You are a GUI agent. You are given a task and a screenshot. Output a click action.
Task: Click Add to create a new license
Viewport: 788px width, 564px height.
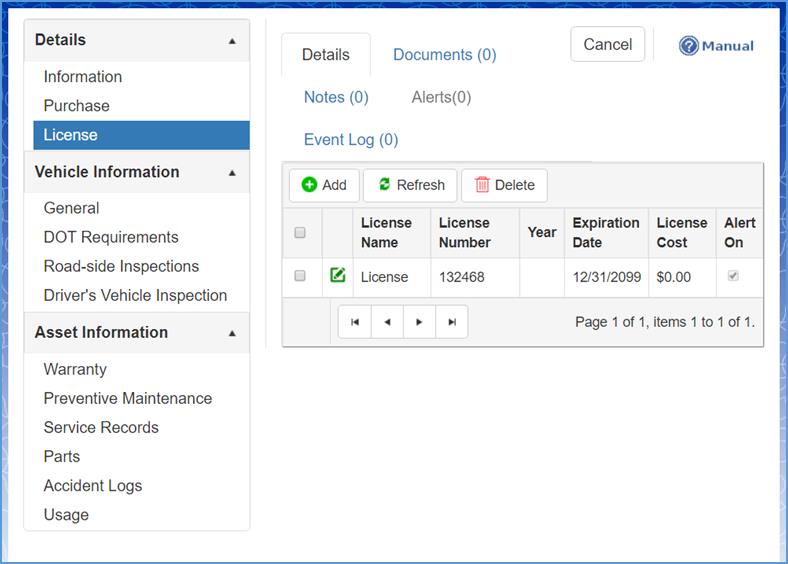[324, 185]
